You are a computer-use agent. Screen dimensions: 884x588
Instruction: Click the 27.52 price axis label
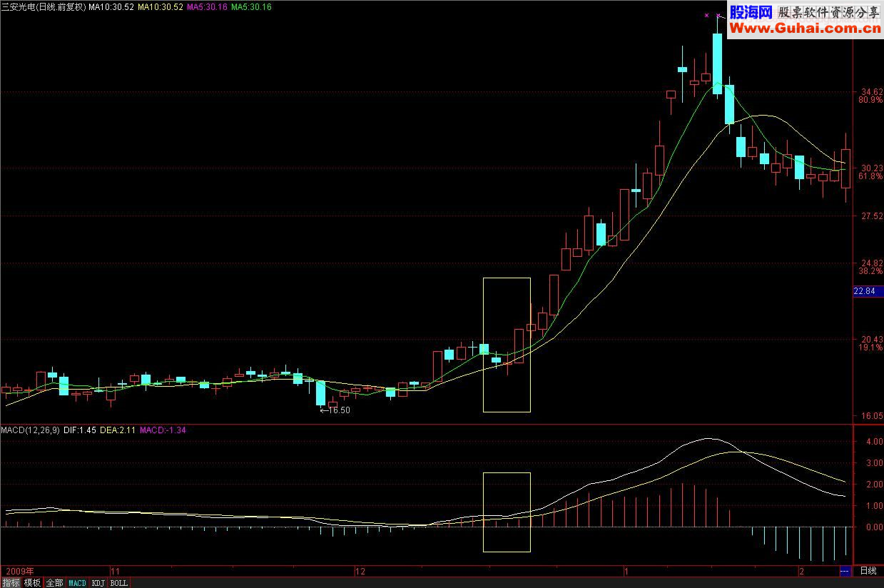click(x=872, y=216)
